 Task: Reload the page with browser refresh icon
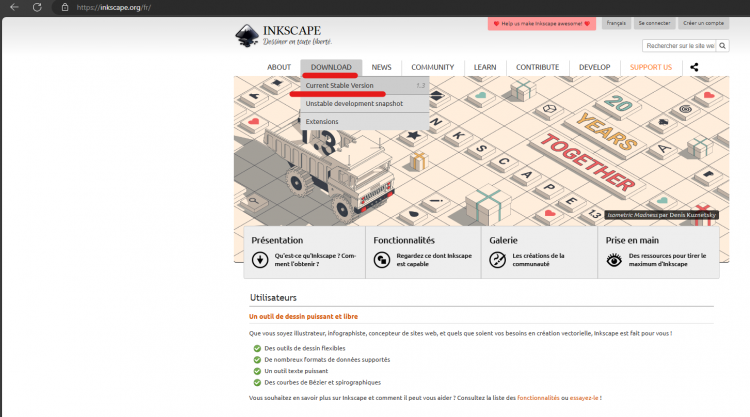(x=36, y=7)
